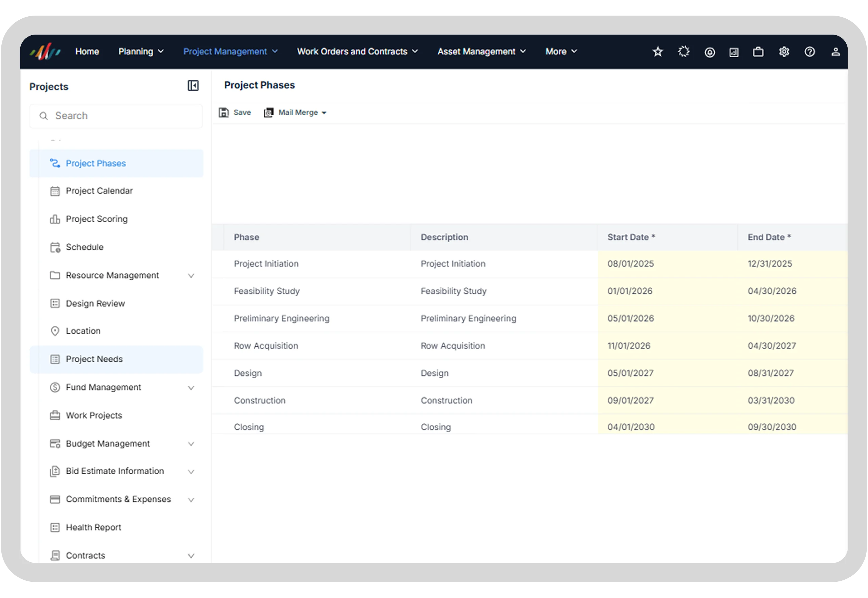Click the Start Date column header

(667, 237)
